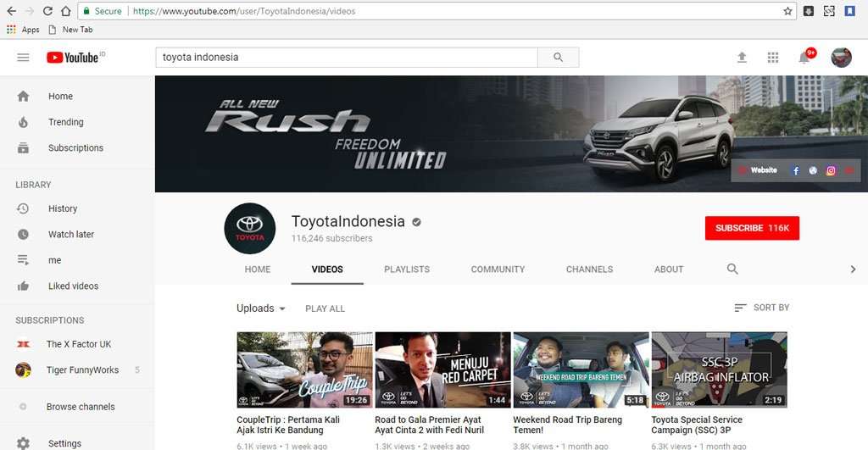Click the Subscriptions sidebar icon
The height and width of the screenshot is (450, 868).
click(x=23, y=147)
